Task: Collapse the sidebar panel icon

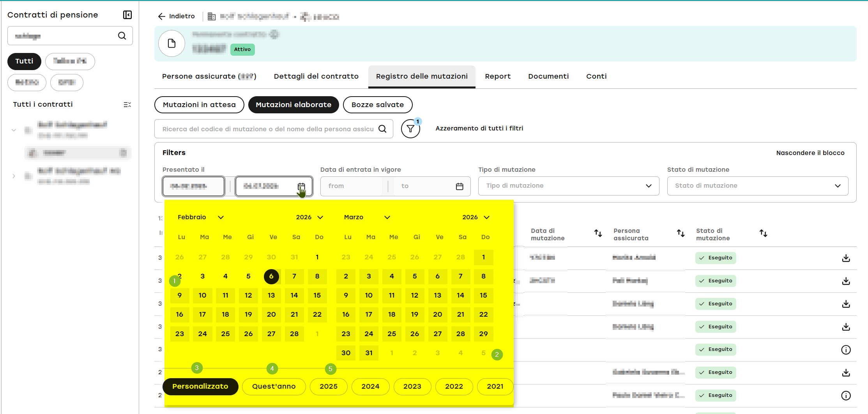Action: click(127, 15)
